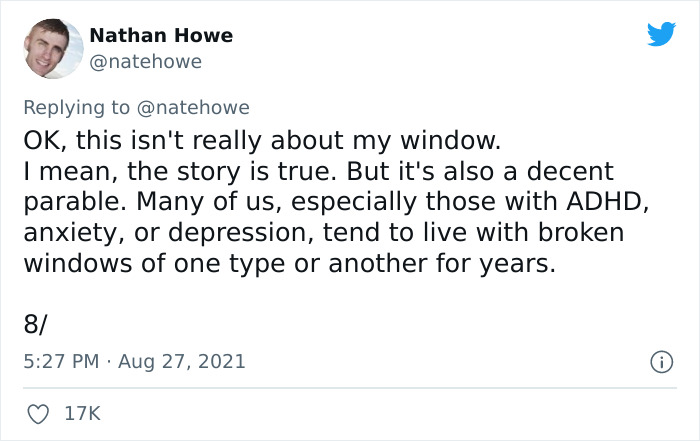700x441 pixels.
Task: Like the tweet with the heart icon
Action: tap(38, 413)
